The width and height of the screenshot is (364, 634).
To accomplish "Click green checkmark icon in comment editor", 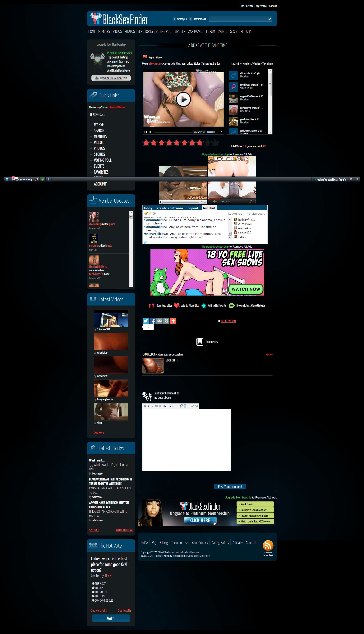I will pyautogui.click(x=192, y=406).
